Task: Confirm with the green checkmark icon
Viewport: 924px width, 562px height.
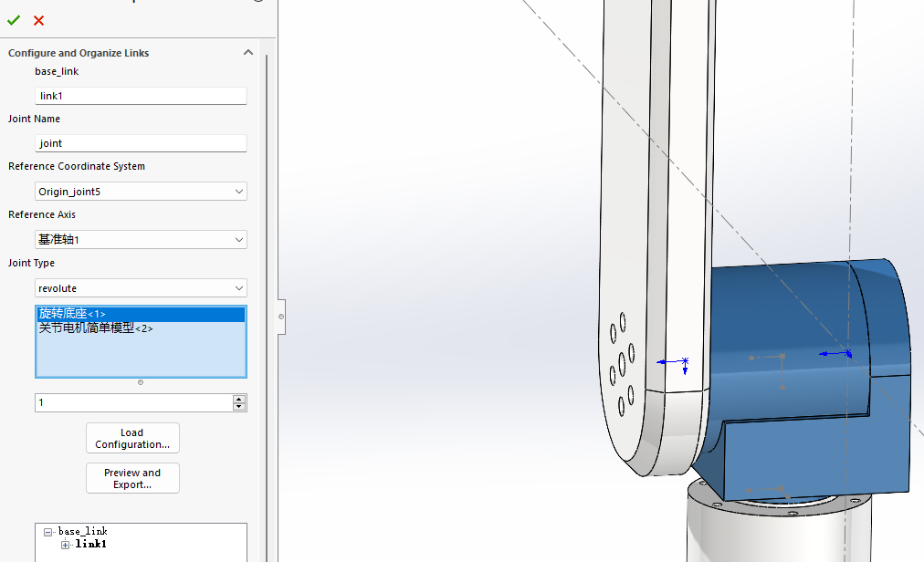Action: [14, 21]
